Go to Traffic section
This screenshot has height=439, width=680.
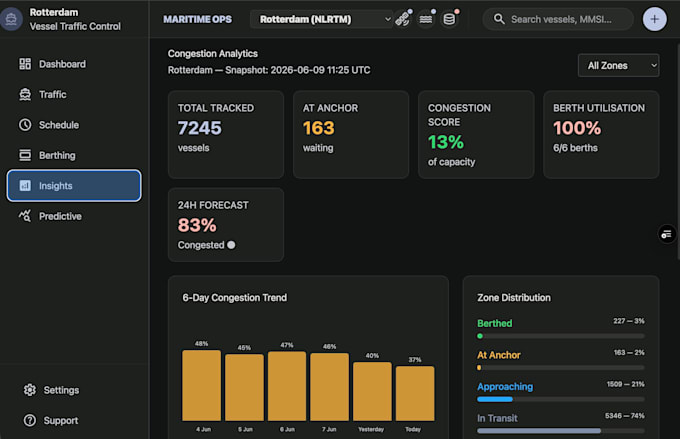coord(74,95)
